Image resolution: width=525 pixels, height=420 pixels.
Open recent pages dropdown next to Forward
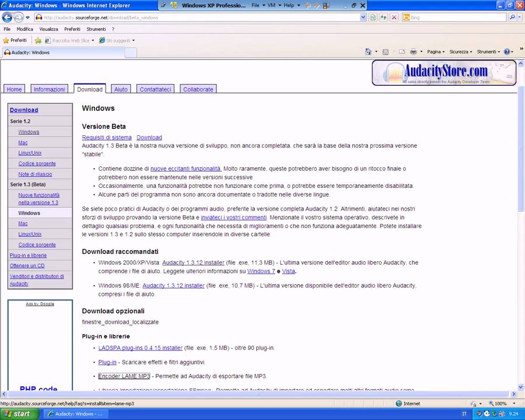[x=28, y=17]
